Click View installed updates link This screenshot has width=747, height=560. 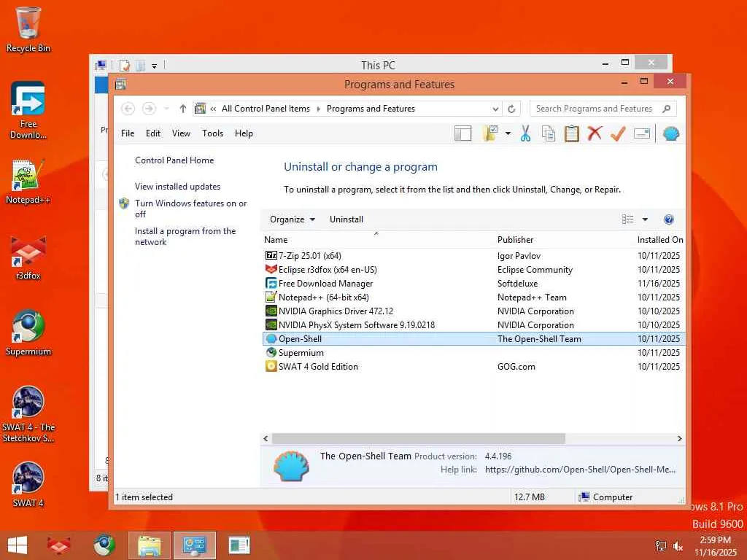pyautogui.click(x=178, y=187)
